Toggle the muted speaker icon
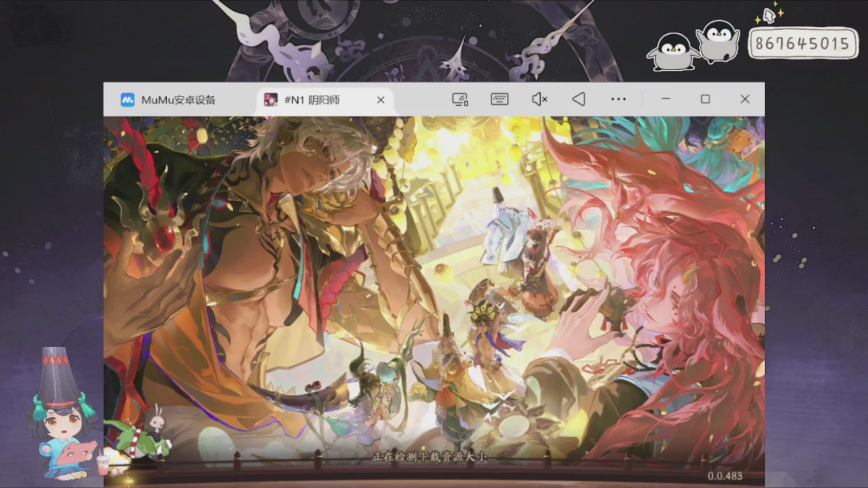Viewport: 868px width, 488px height. point(539,100)
